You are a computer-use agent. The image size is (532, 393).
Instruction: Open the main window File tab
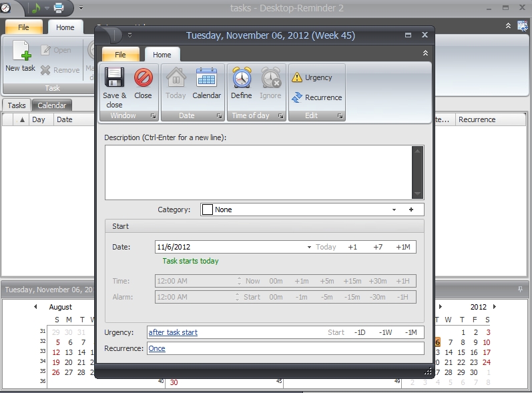(23, 27)
